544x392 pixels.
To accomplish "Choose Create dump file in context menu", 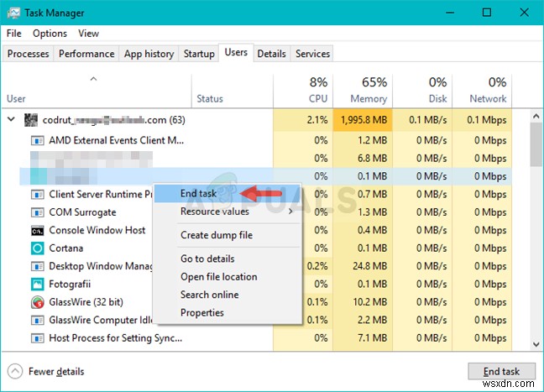I will (x=228, y=235).
